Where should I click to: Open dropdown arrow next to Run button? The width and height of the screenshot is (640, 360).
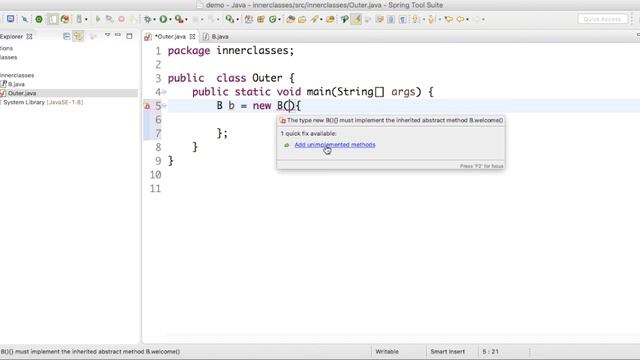170,20
